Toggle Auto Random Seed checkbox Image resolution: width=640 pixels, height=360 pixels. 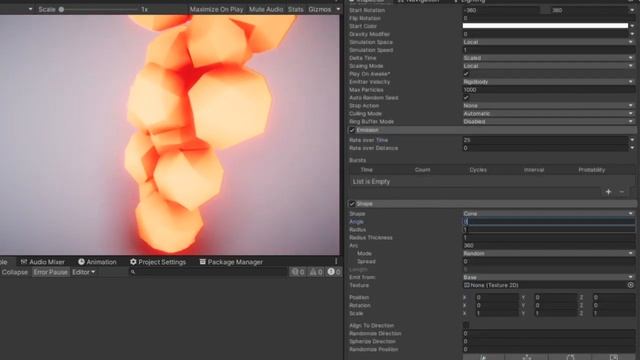466,98
